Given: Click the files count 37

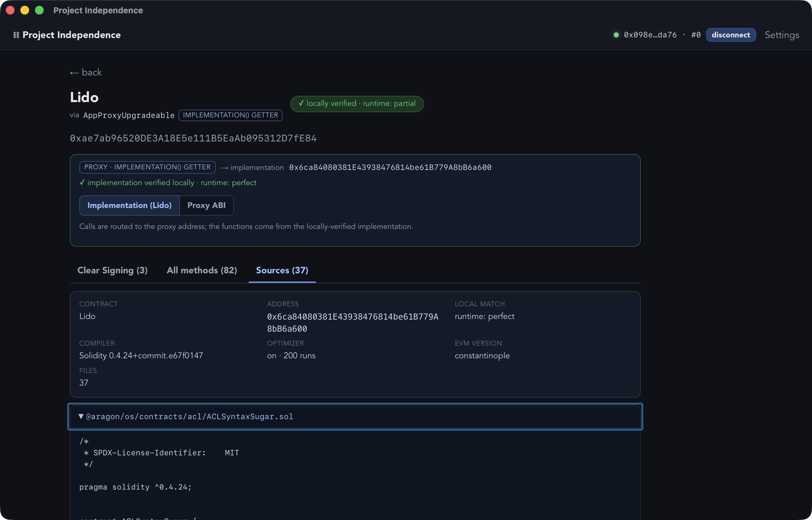Looking at the screenshot, I should [84, 383].
